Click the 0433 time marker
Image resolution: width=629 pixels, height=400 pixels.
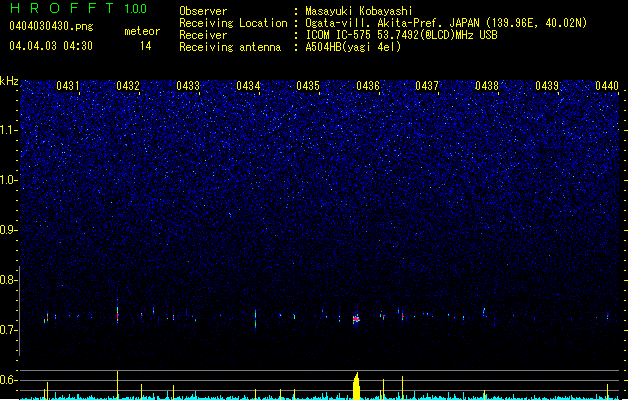pyautogui.click(x=188, y=86)
